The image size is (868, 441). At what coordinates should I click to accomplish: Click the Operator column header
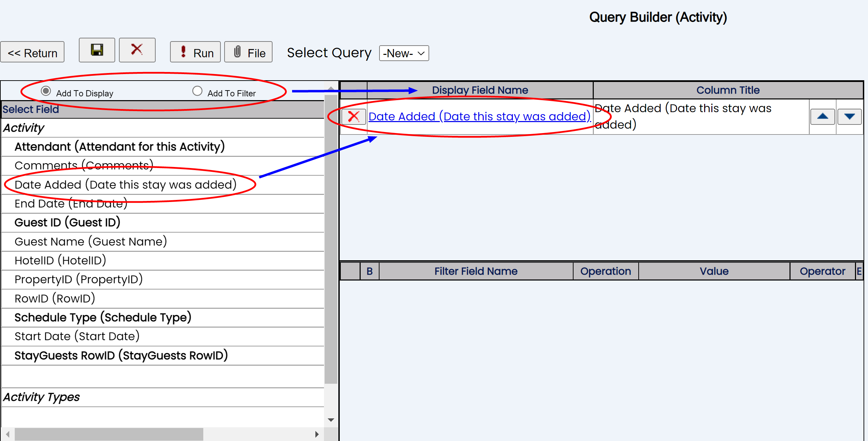(x=822, y=271)
